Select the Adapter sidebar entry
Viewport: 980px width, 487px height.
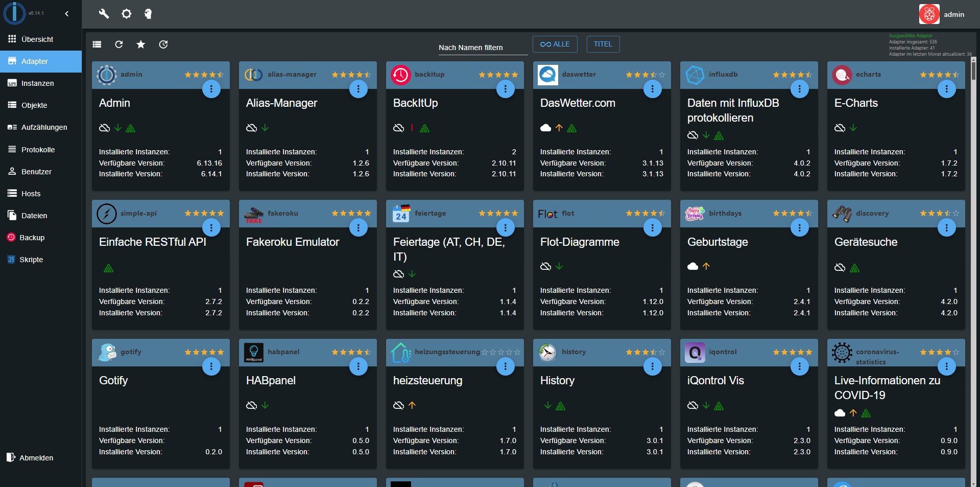coord(41,61)
